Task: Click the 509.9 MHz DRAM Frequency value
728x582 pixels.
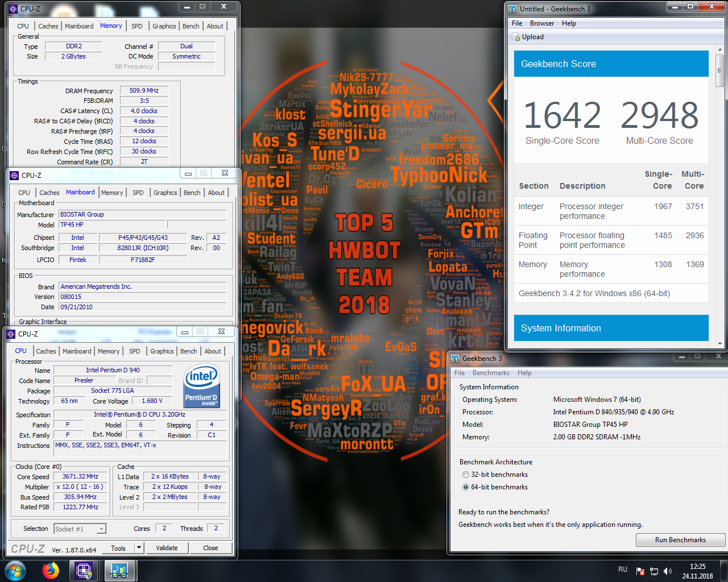Action: 144,90
